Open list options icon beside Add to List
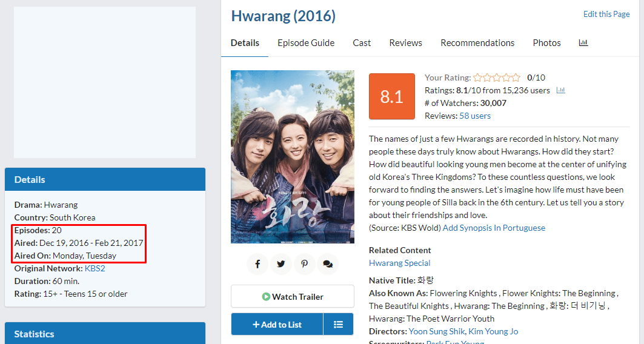This screenshot has width=644, height=344. [339, 324]
